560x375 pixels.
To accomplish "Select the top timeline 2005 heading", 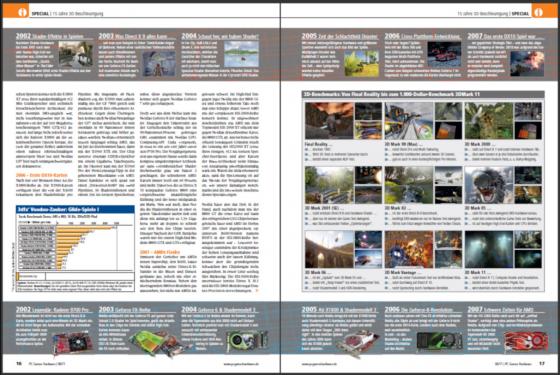I will pyautogui.click(x=340, y=36).
